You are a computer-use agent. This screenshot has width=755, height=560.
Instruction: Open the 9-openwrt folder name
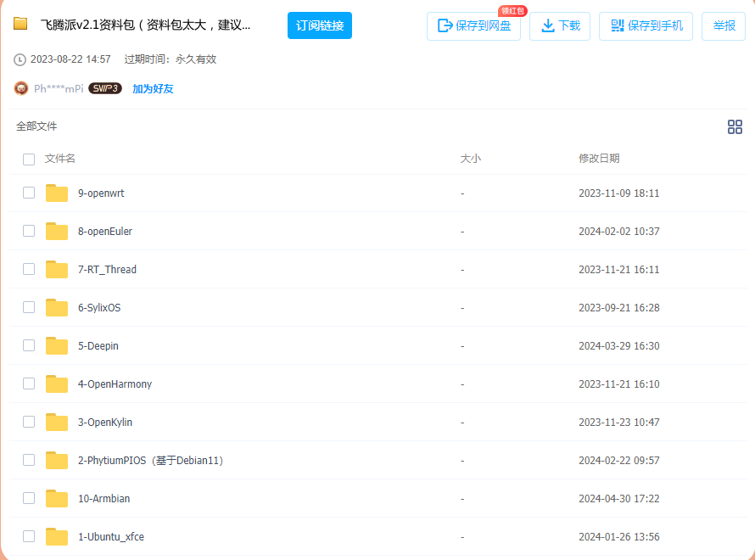(101, 193)
